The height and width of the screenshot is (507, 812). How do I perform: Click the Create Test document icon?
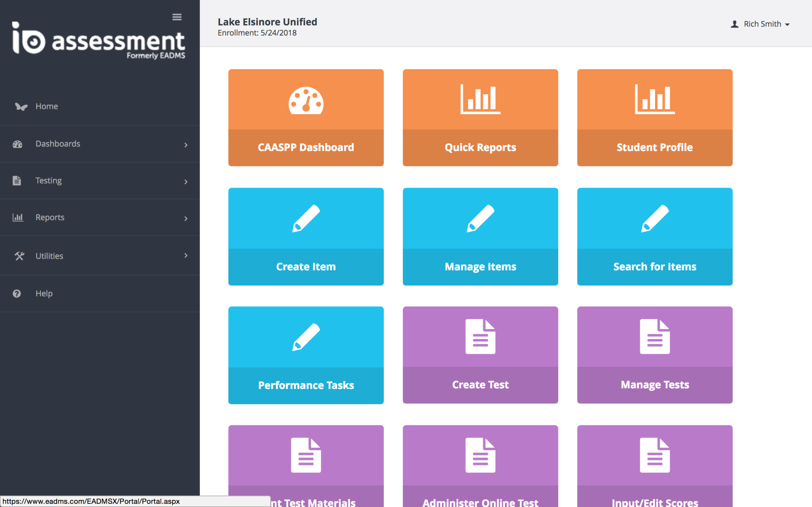(480, 336)
